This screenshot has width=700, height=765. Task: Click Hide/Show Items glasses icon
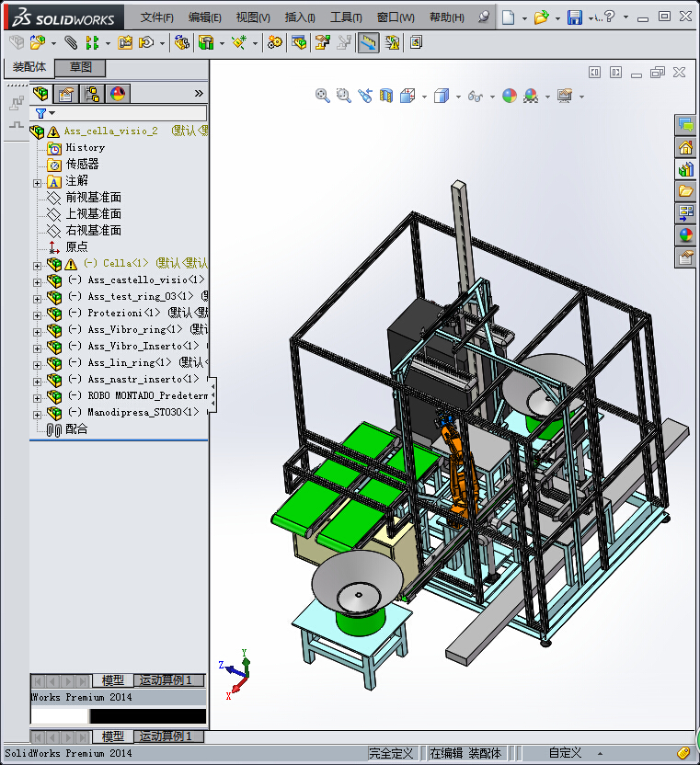pos(475,97)
